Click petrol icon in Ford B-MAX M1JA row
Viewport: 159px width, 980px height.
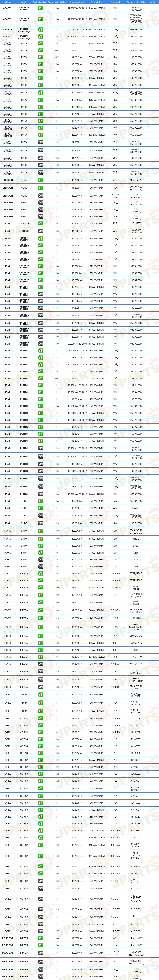[41, 539]
